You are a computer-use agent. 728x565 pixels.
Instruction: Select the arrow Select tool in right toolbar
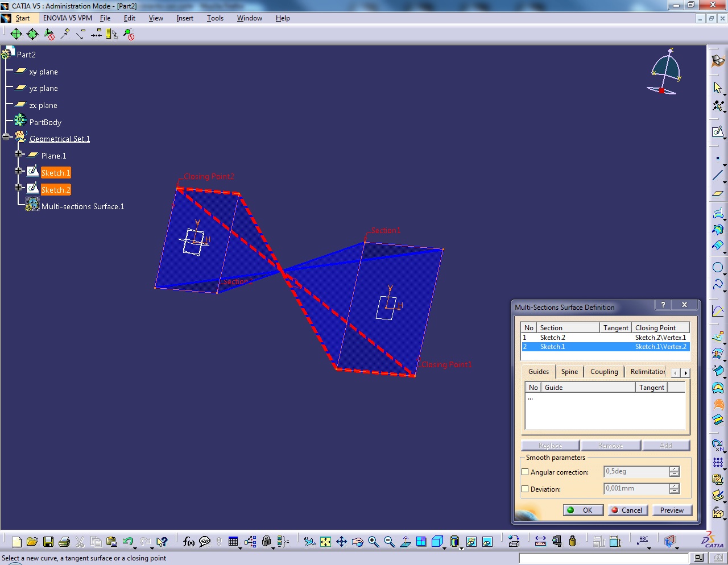(718, 88)
